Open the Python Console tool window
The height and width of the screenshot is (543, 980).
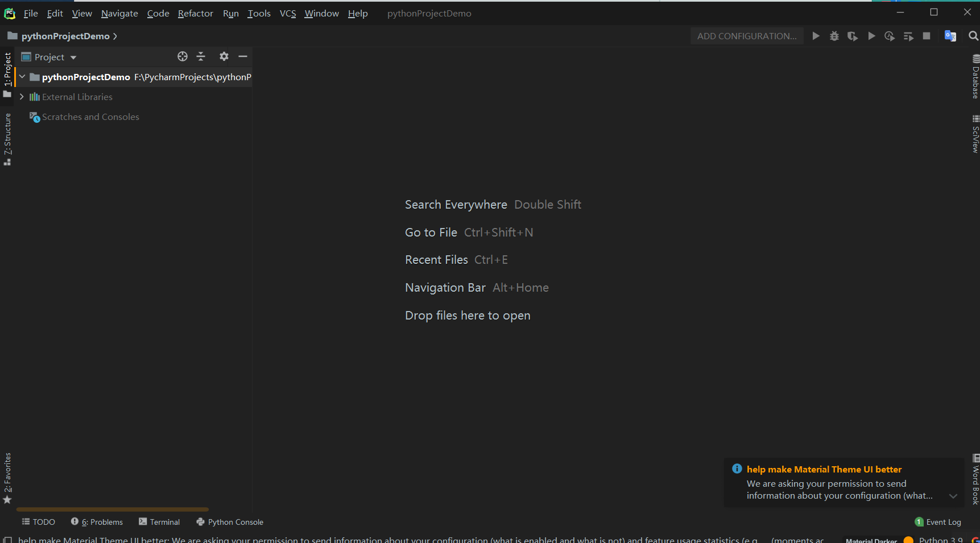coord(230,522)
